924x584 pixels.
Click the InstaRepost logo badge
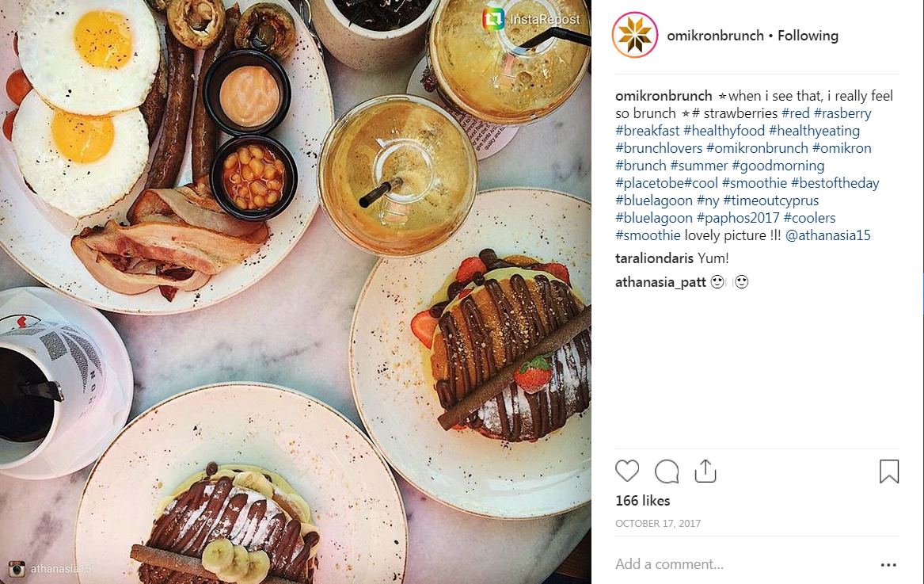click(492, 19)
